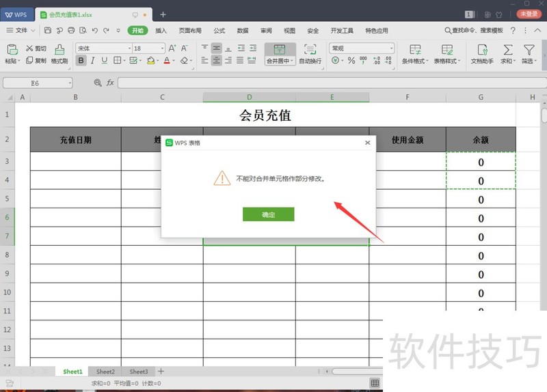Click the Conditional Formatting (条件格式) icon

point(415,50)
